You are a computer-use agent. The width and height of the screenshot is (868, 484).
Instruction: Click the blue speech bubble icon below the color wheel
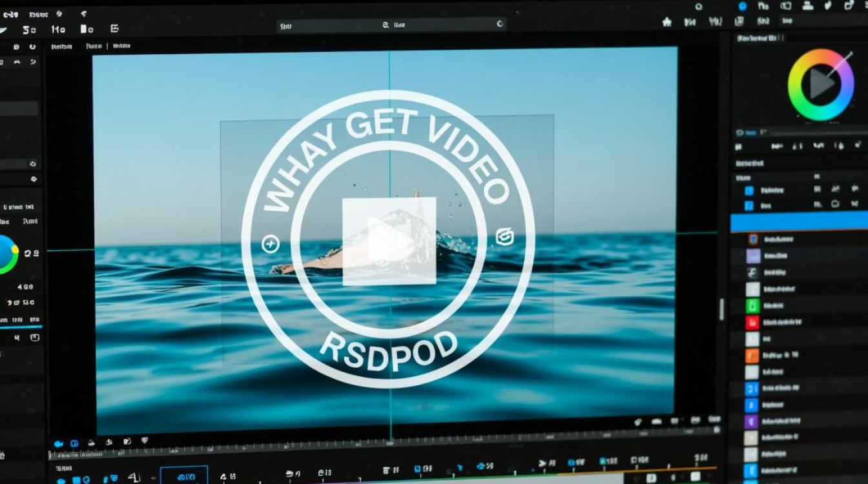point(740,132)
